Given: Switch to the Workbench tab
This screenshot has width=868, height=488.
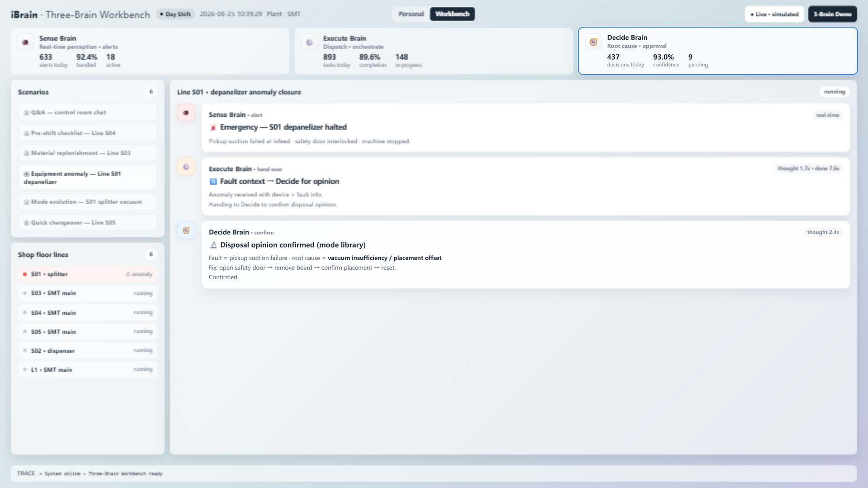Looking at the screenshot, I should tap(452, 14).
